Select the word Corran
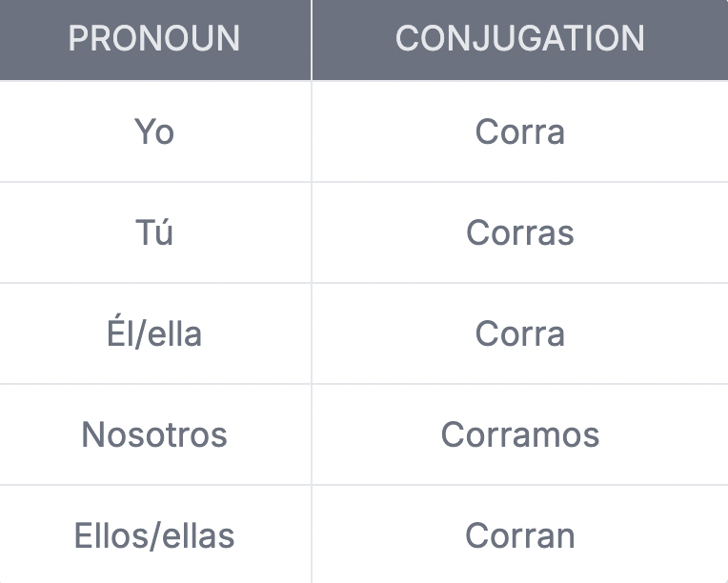 point(520,535)
